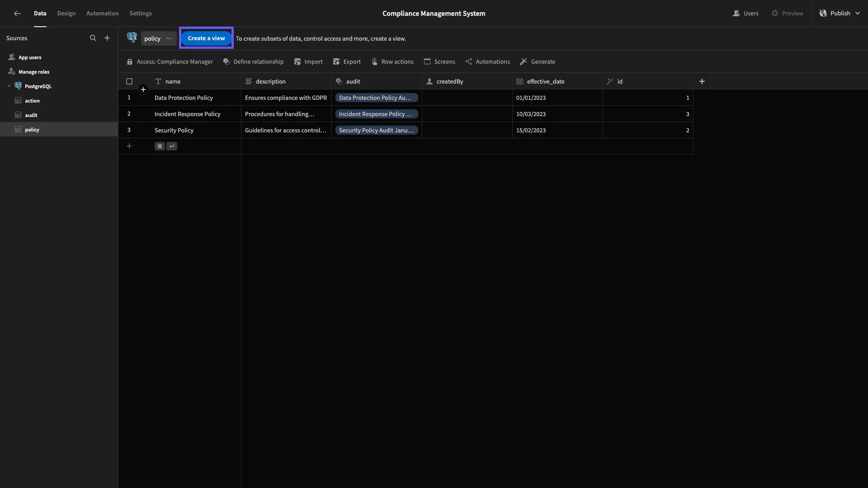Image resolution: width=868 pixels, height=488 pixels.
Task: Click the Generate magic wand
Action: 538,62
